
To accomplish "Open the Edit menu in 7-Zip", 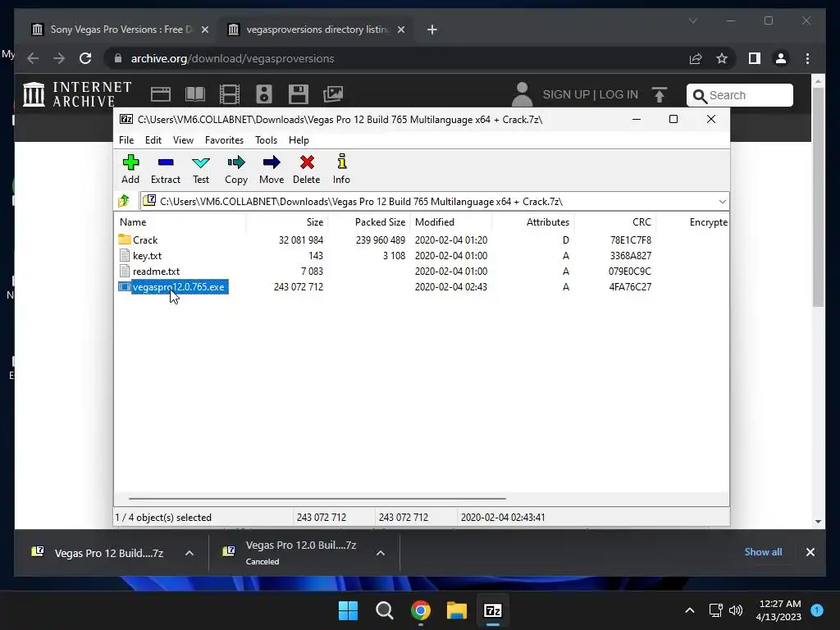I will pyautogui.click(x=153, y=139).
